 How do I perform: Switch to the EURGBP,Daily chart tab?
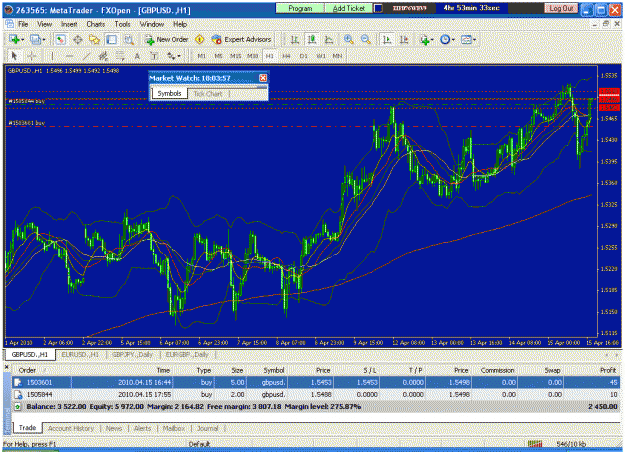(187, 354)
